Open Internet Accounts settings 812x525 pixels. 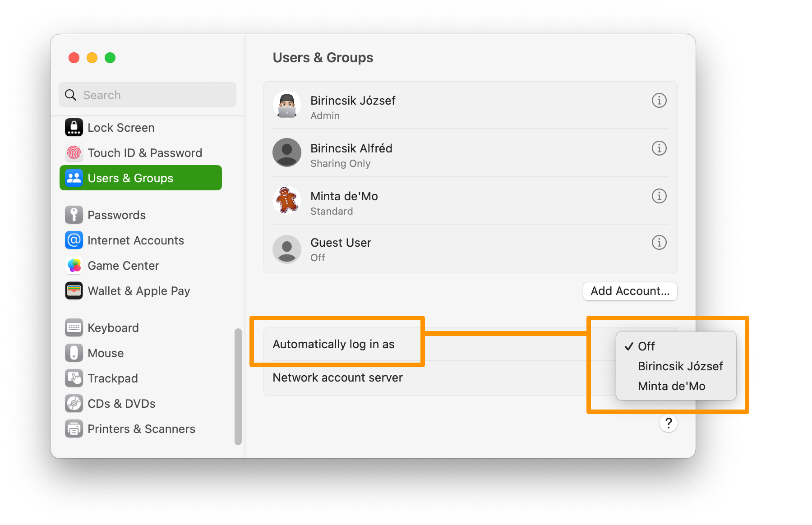pyautogui.click(x=141, y=240)
